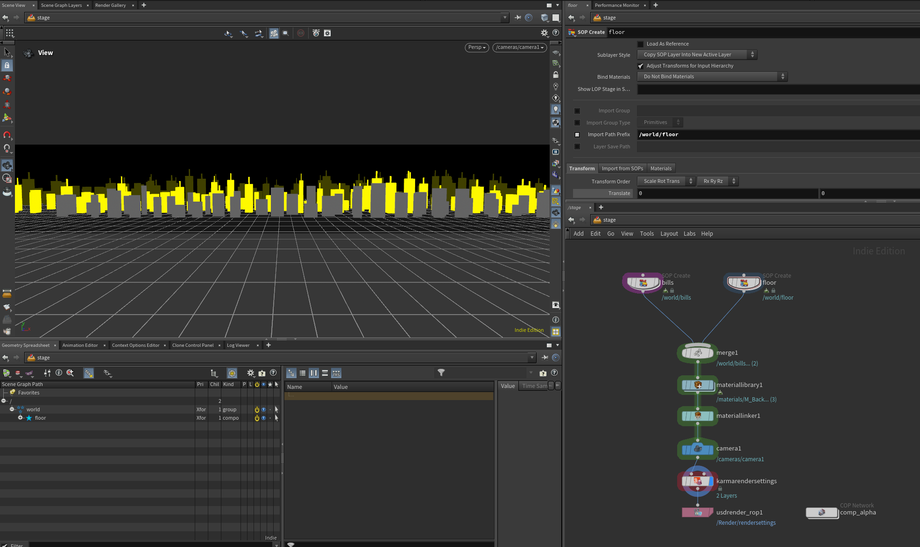This screenshot has width=920, height=547.
Task: Select the camera1 node in network
Action: pyautogui.click(x=698, y=449)
